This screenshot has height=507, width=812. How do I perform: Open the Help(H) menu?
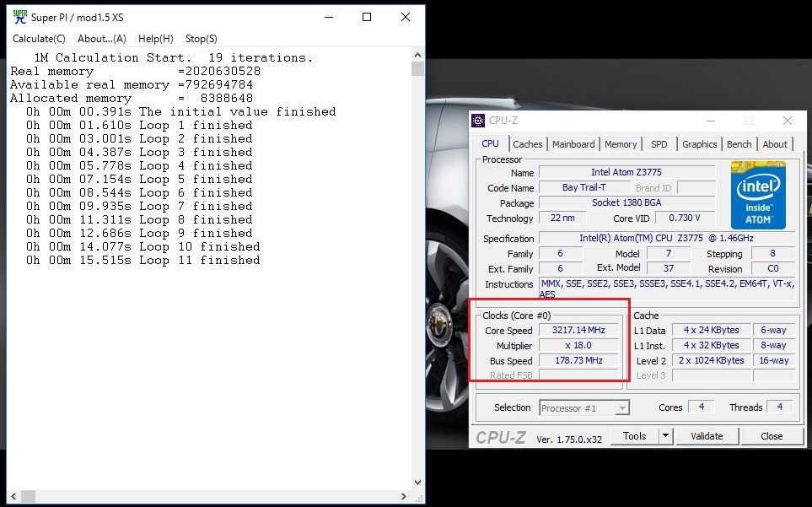click(x=155, y=39)
